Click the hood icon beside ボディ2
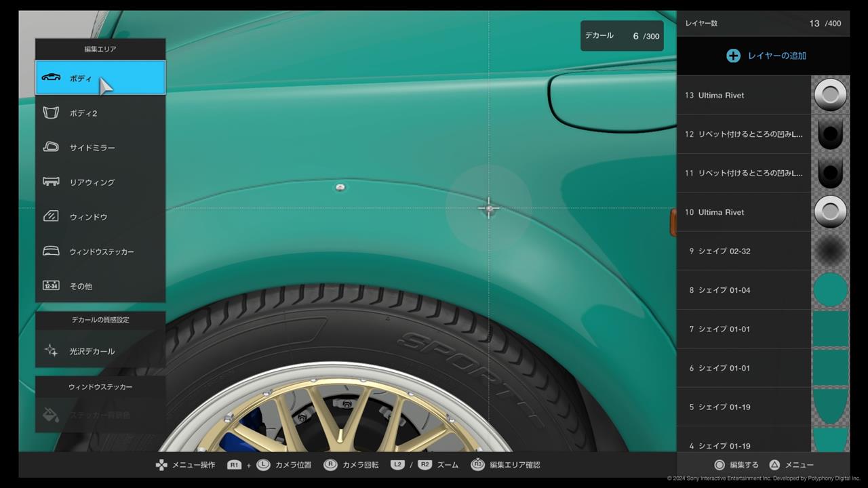The height and width of the screenshot is (488, 868). point(51,113)
